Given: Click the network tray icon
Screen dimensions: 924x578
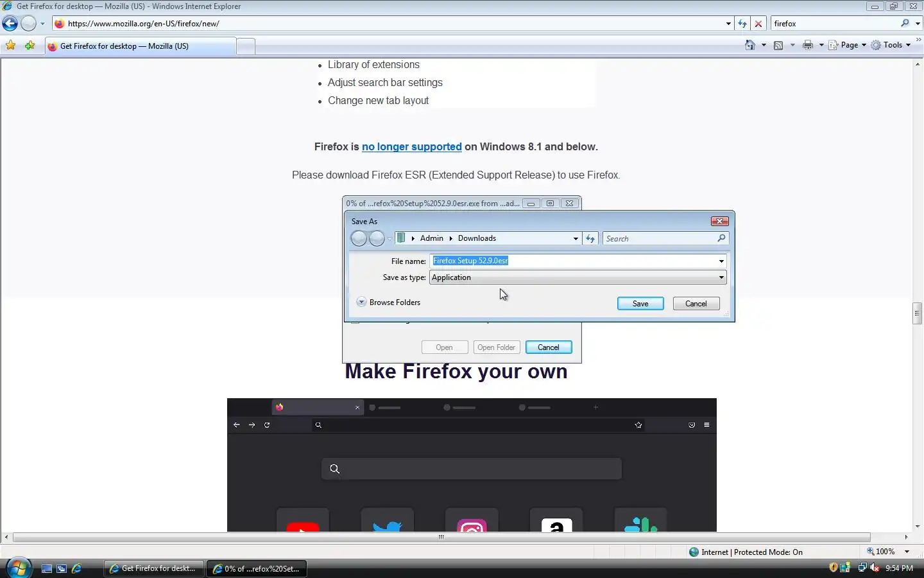Looking at the screenshot, I should pyautogui.click(x=862, y=568).
